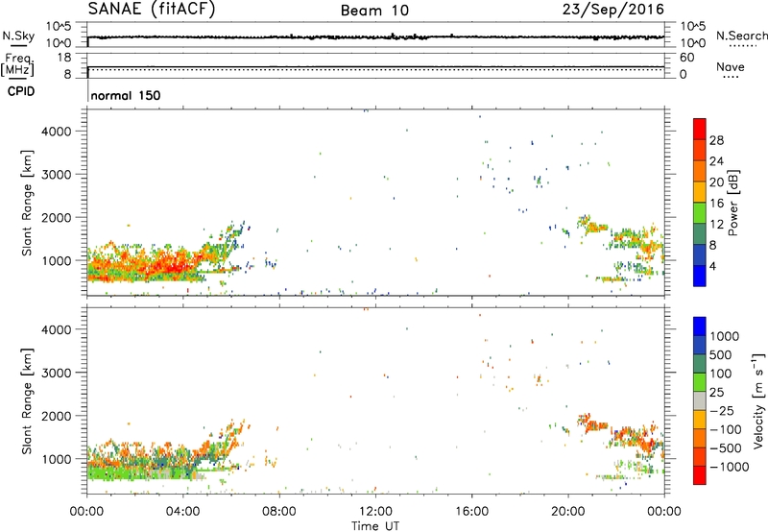The width and height of the screenshot is (768, 532).
Task: Select the Beam 10 label
Action: (x=374, y=11)
